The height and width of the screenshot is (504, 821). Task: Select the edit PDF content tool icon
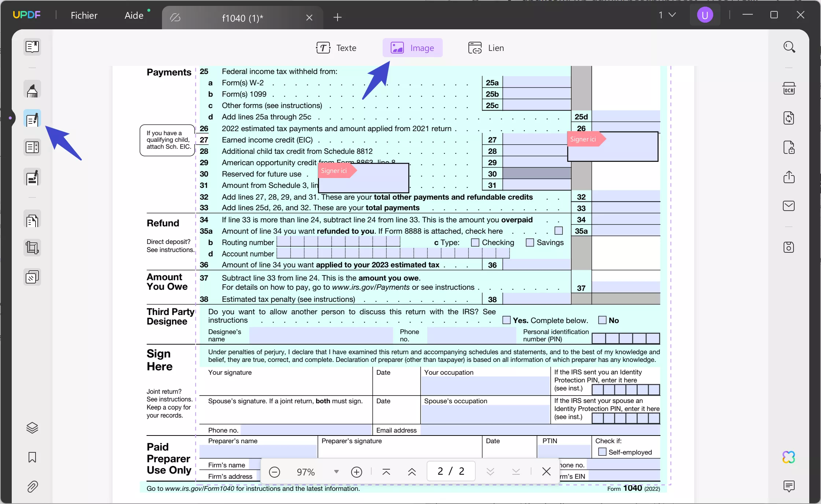pyautogui.click(x=32, y=120)
